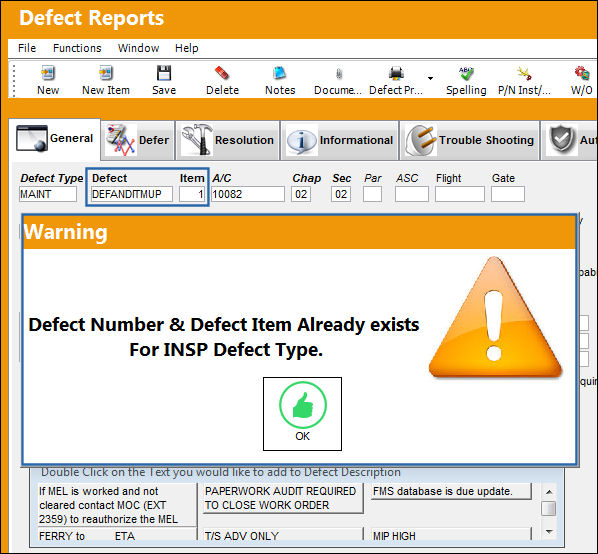Screen dimensions: 598x554
Task: Open the Help menu
Action: pyautogui.click(x=186, y=48)
